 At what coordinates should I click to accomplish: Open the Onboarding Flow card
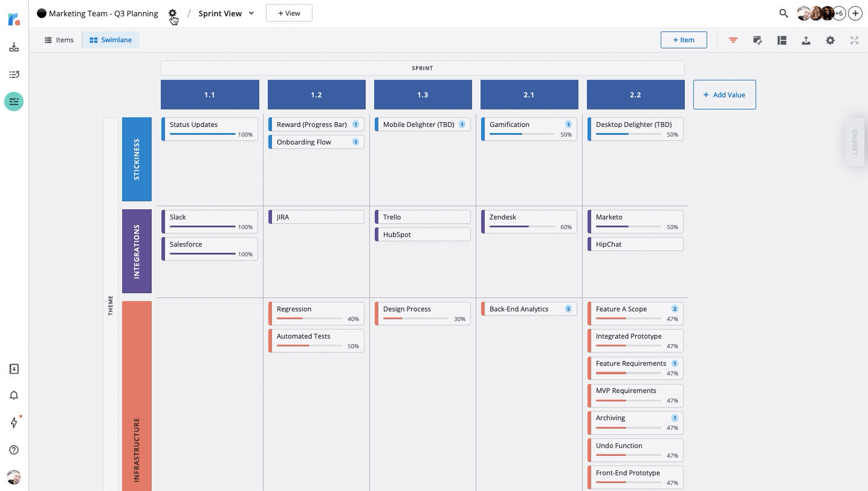click(316, 142)
